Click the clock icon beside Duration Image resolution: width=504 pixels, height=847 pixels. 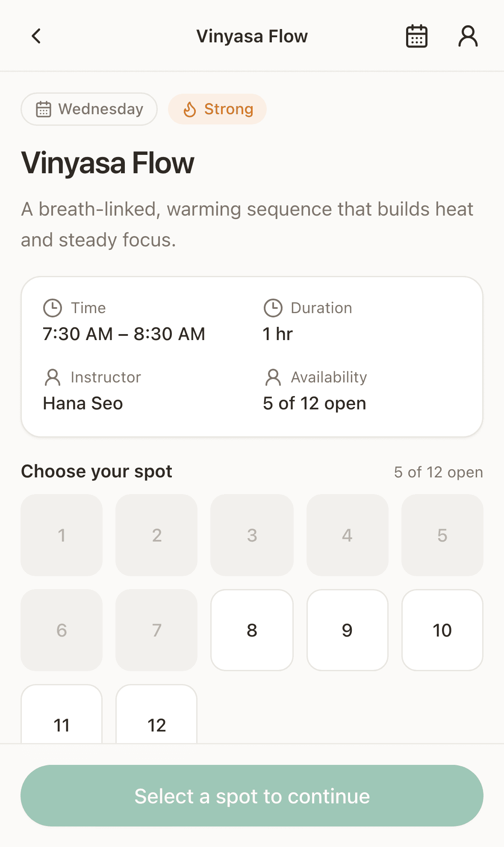pyautogui.click(x=273, y=308)
